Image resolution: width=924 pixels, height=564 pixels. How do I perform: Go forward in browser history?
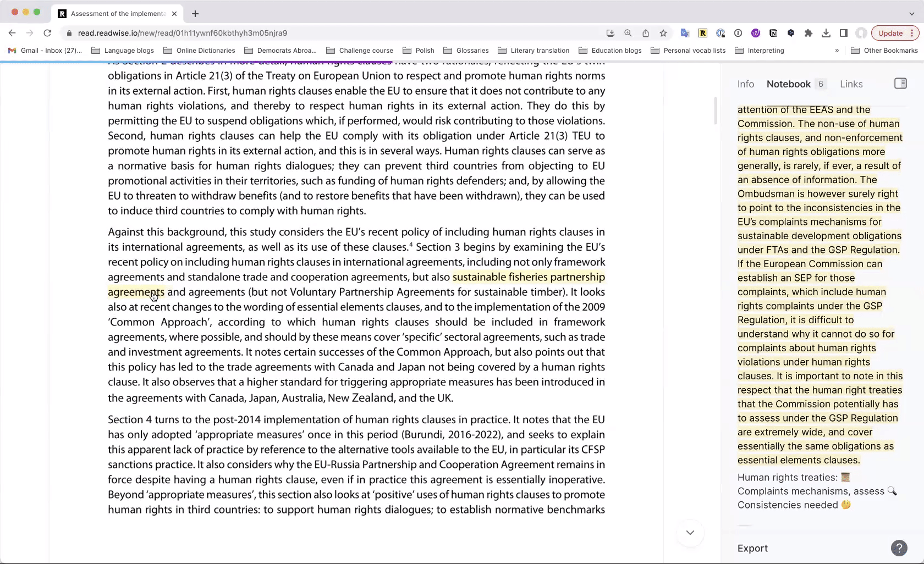point(30,33)
